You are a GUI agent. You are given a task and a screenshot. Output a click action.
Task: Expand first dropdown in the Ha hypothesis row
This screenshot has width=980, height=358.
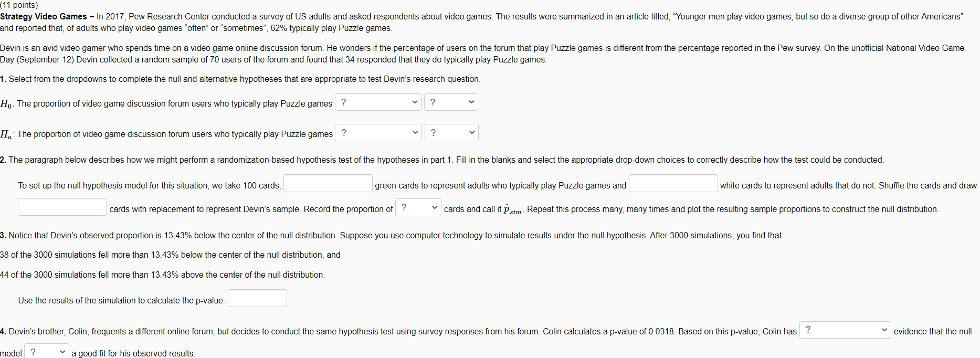(378, 133)
